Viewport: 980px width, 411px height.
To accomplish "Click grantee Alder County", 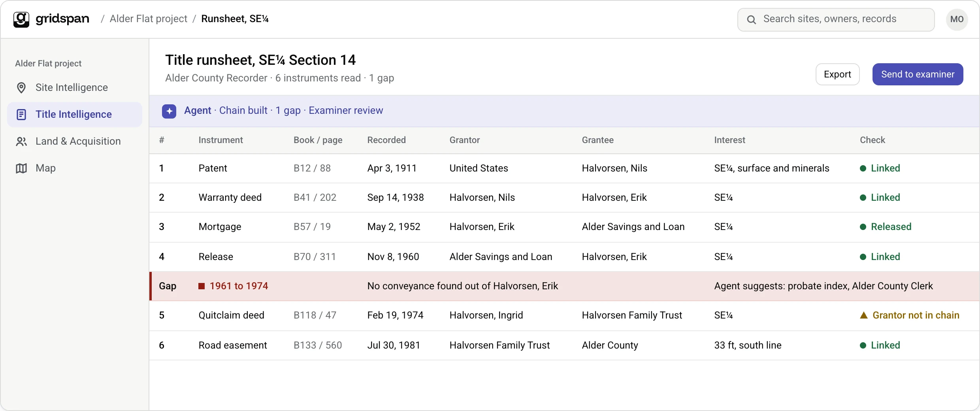I will point(610,345).
